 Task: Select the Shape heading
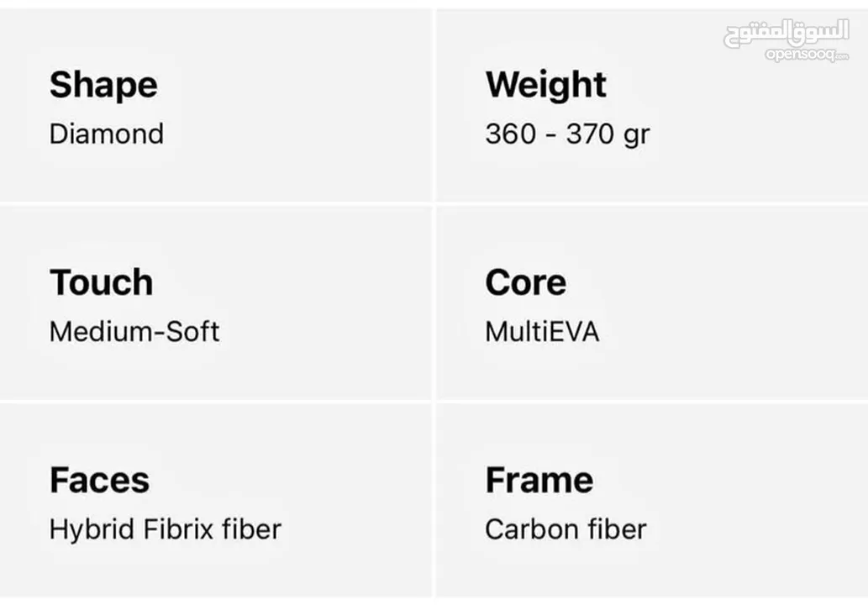click(103, 85)
